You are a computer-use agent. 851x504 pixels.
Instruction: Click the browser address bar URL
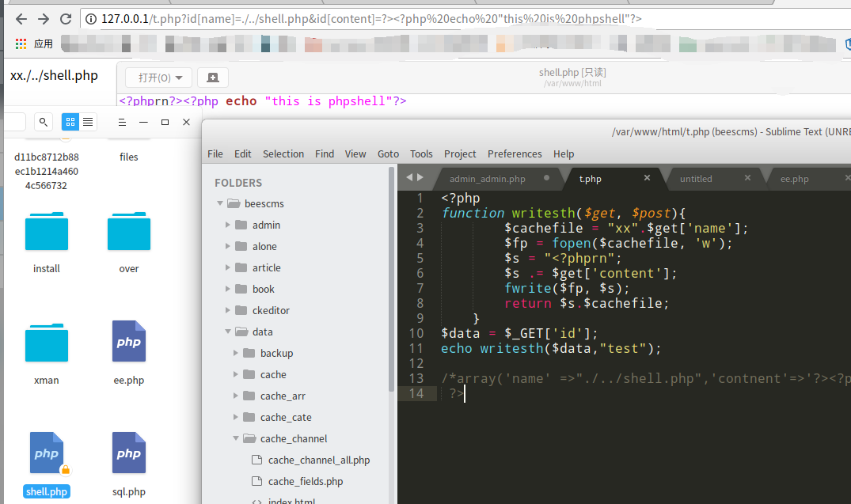coord(371,19)
